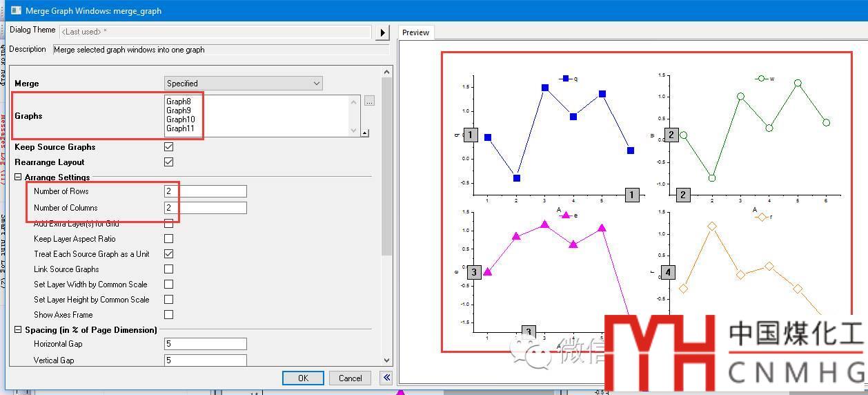
Task: Click the Vertical Gap input field
Action: [x=205, y=360]
